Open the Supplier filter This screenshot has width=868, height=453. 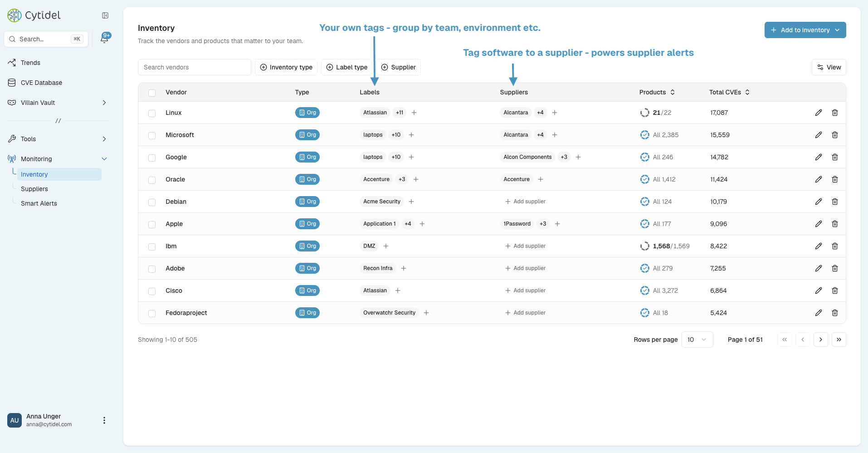(398, 67)
